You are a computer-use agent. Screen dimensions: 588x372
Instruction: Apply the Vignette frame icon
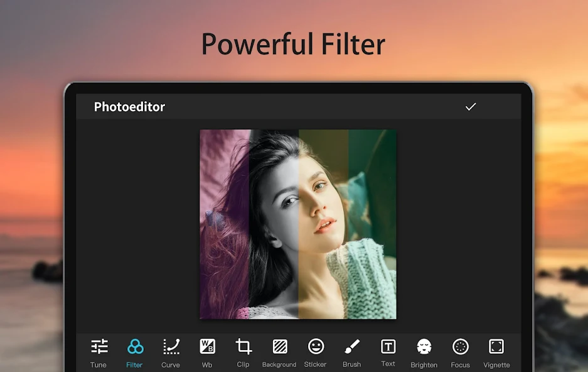click(x=496, y=346)
